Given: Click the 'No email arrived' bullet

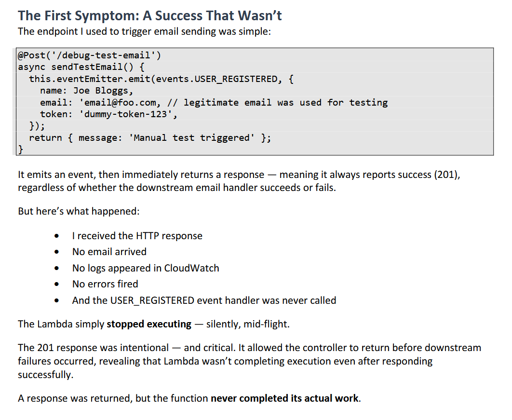Looking at the screenshot, I should [109, 252].
